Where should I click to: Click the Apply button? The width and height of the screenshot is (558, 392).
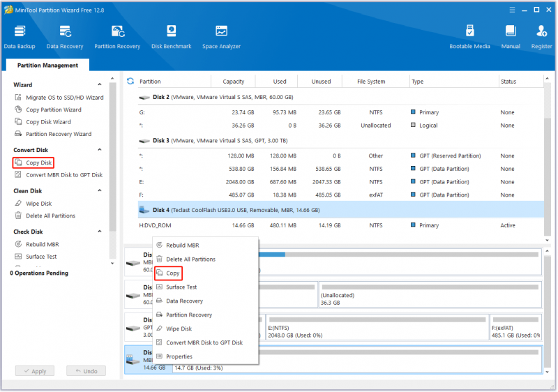coord(35,371)
